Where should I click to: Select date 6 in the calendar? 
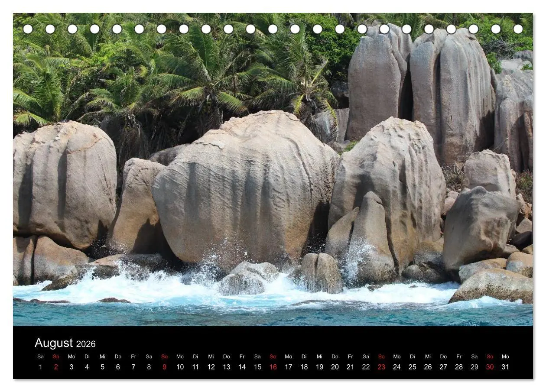pos(118,367)
